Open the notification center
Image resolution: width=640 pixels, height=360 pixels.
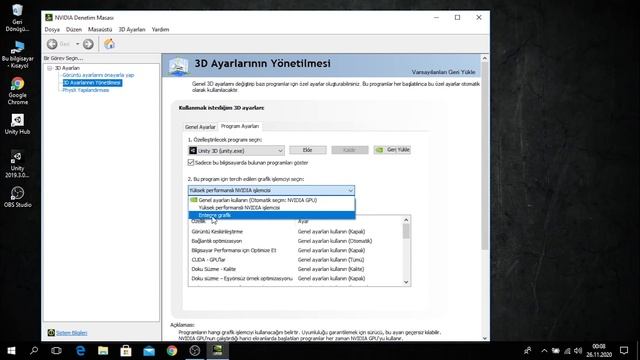coord(624,351)
